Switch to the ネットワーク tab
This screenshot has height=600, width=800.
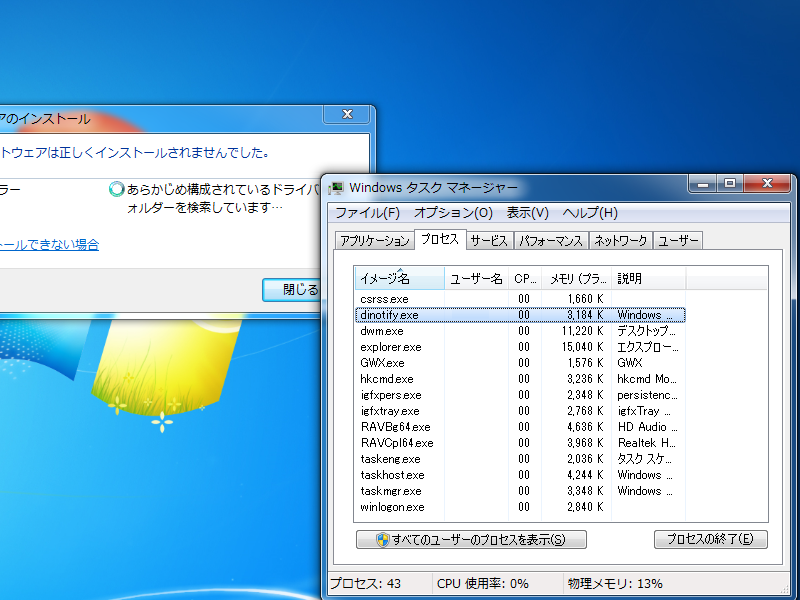620,241
